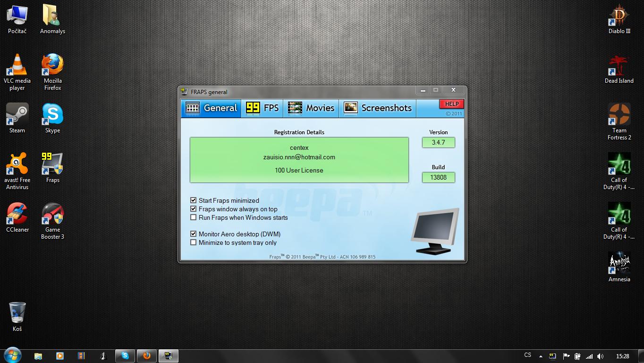Open the volume speaker tray icon
The image size is (644, 363).
point(600,356)
